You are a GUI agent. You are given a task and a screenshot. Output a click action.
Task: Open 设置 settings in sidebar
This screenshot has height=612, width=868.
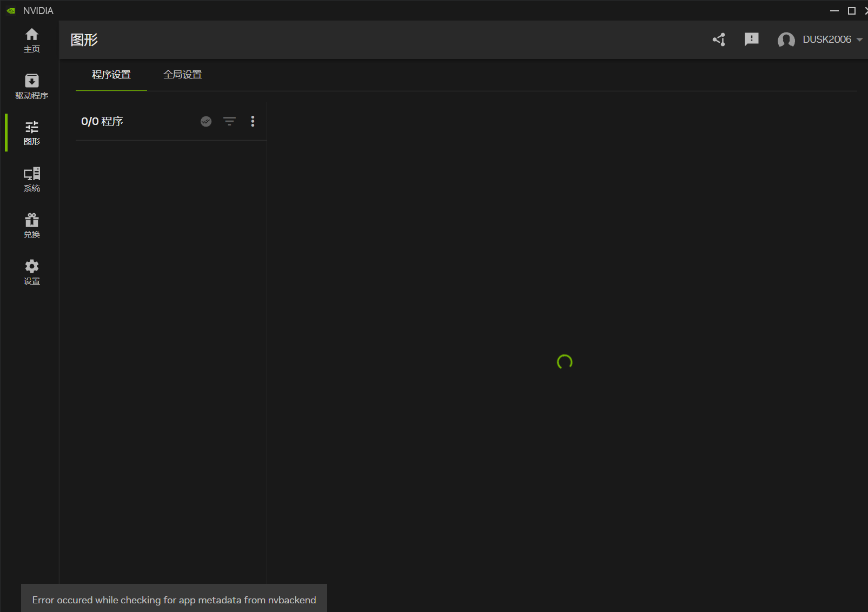pos(31,273)
